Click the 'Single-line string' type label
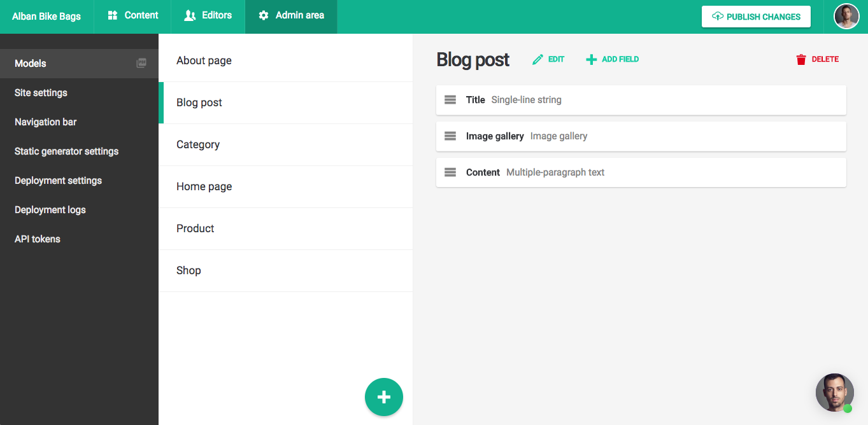 coord(527,100)
